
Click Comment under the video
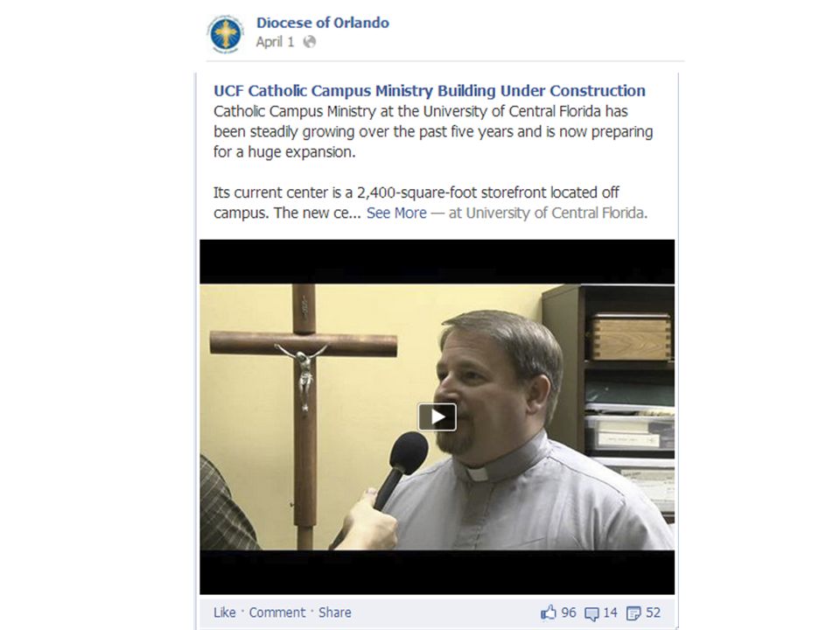pos(277,612)
